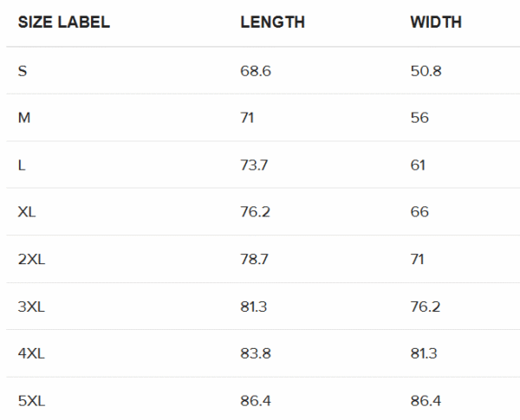
Task: Click the WIDTH column header
Action: click(436, 23)
